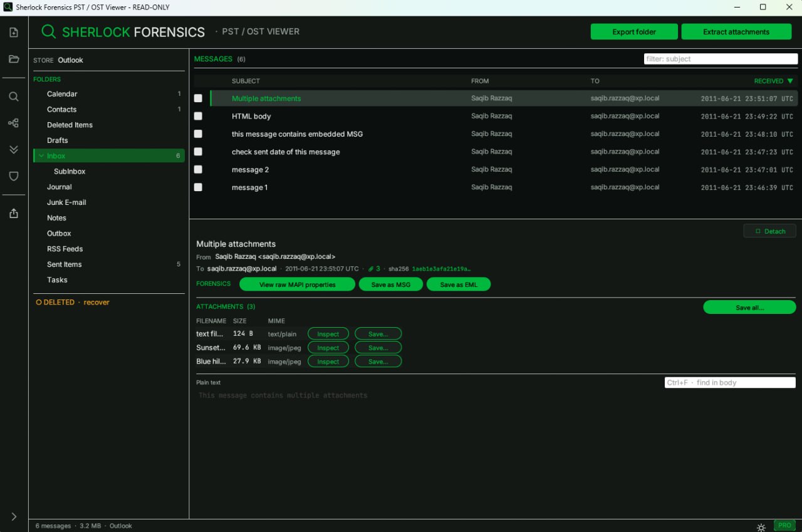Click the Sunset attachment filename
The width and height of the screenshot is (802, 532).
point(211,348)
